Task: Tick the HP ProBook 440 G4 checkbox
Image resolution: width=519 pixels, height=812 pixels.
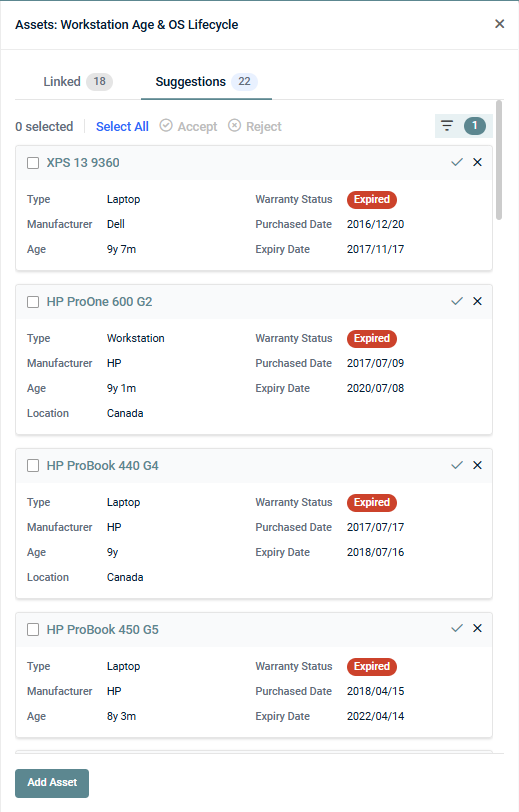Action: coord(33,466)
